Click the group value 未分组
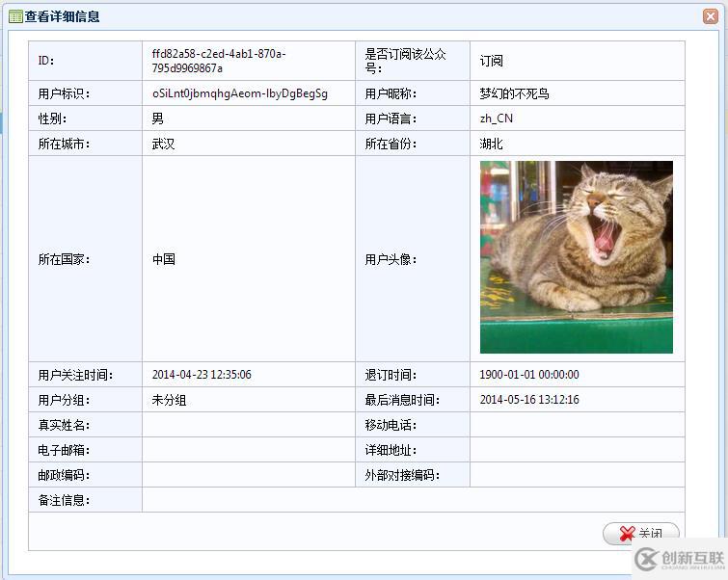This screenshot has height=580, width=728. tap(169, 400)
